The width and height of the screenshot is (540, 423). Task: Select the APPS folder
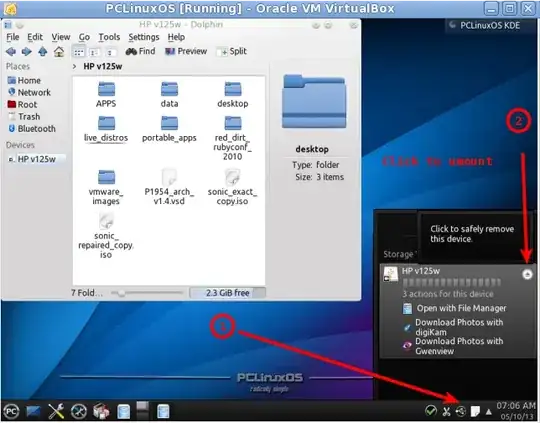click(106, 94)
